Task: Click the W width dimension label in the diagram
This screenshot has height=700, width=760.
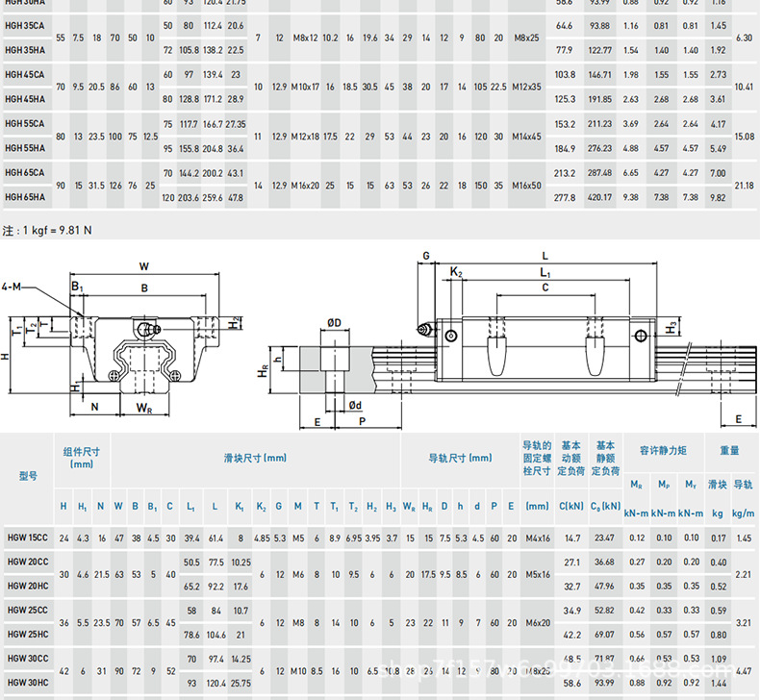Action: point(144,266)
